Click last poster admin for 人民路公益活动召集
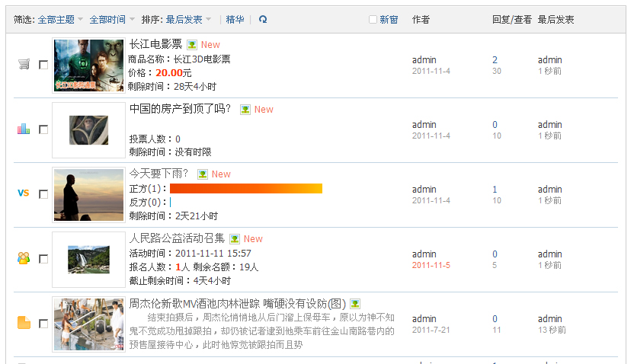Image resolution: width=634 pixels, height=364 pixels. pos(550,254)
